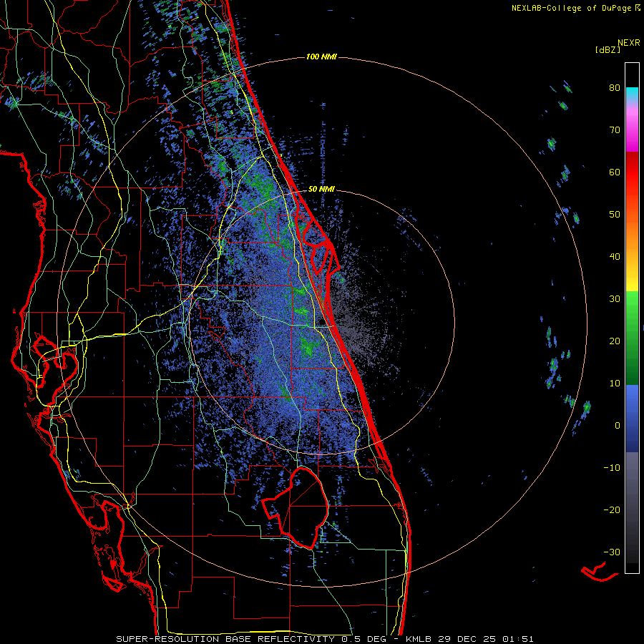644x644 pixels.
Task: Click the -30 value on the dBZ scale
Action: (612, 552)
